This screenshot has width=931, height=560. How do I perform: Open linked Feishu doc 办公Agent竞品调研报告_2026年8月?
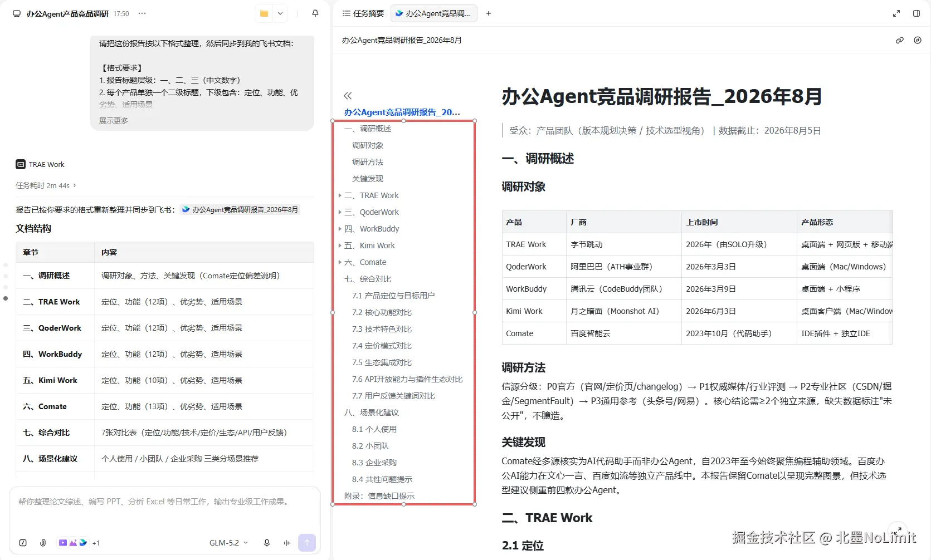pyautogui.click(x=240, y=210)
